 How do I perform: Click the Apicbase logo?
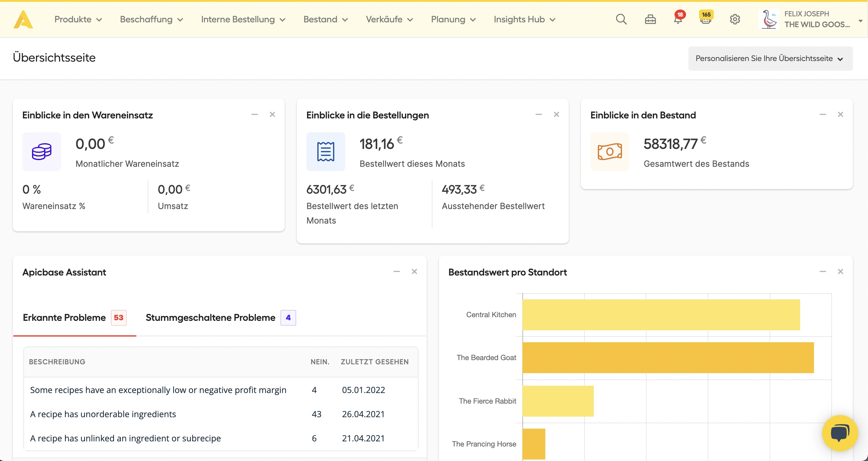click(x=23, y=19)
